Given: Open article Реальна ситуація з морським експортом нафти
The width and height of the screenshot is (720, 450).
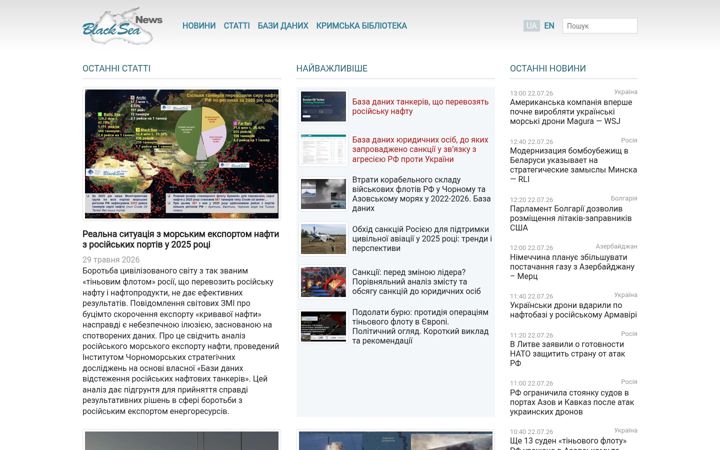Looking at the screenshot, I should coord(181,239).
